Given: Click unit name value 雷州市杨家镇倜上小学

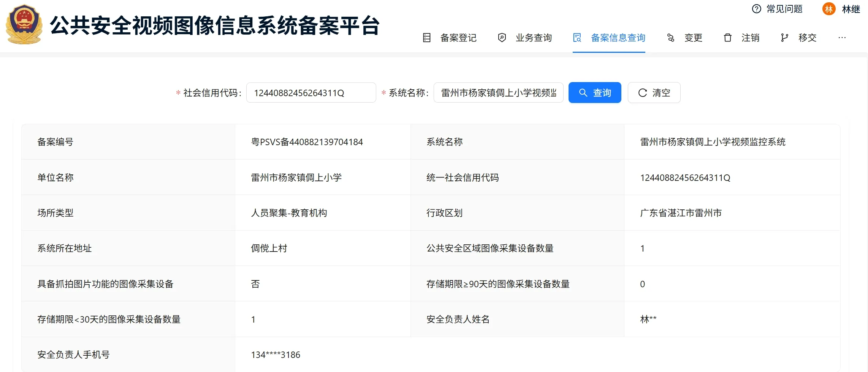Looking at the screenshot, I should [296, 177].
